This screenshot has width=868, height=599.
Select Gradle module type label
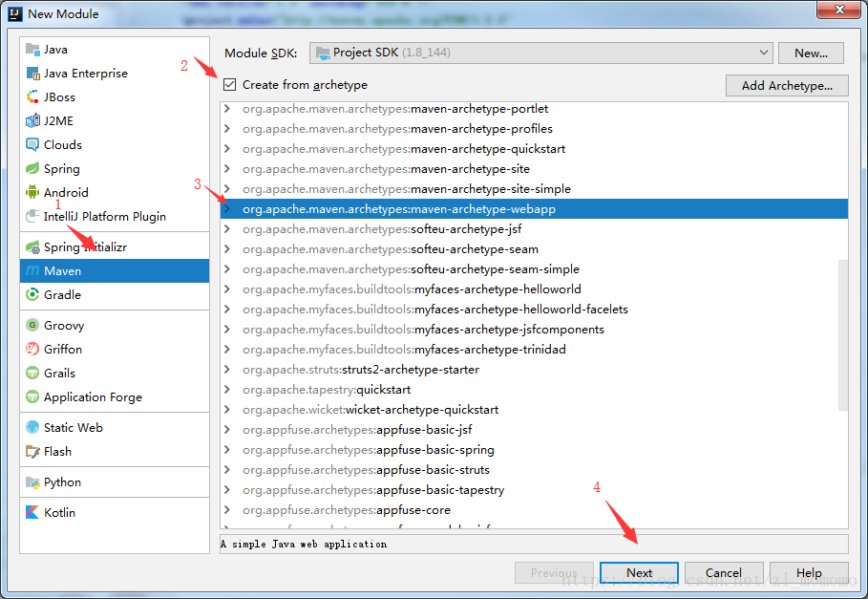pos(63,294)
